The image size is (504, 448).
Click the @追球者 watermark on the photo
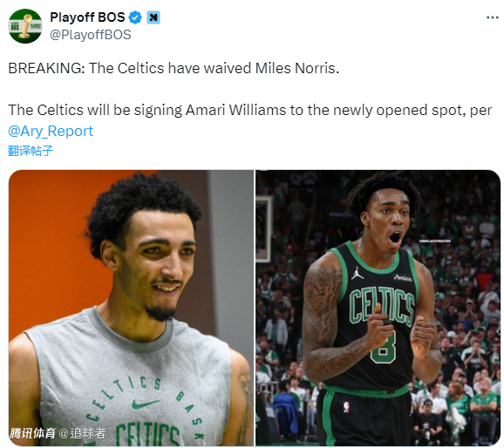coord(82,433)
